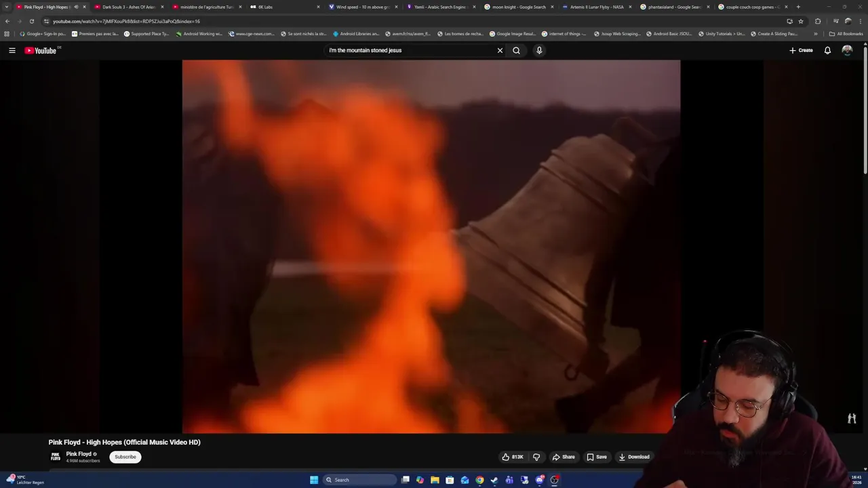This screenshot has height=488, width=868.
Task: Save the video to a playlist
Action: click(597, 457)
